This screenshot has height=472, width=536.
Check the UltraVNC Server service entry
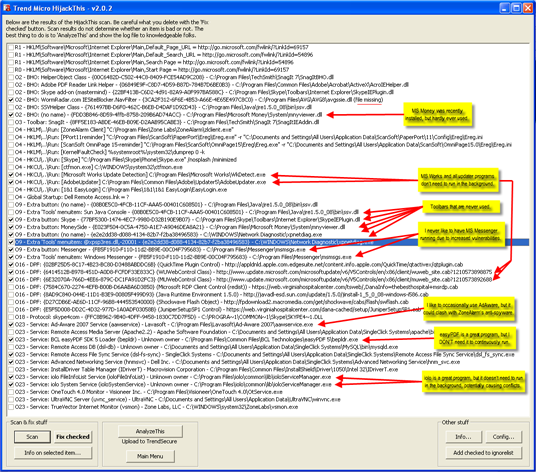(x=11, y=400)
